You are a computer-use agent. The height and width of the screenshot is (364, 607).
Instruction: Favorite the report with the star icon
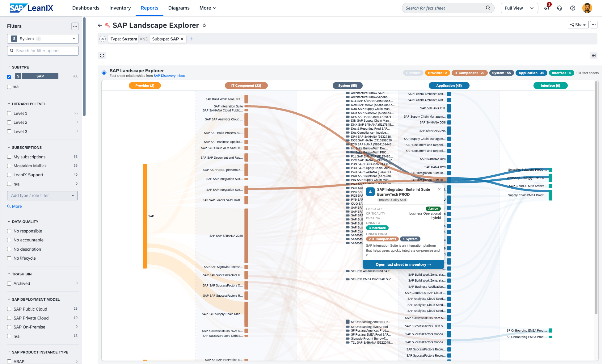204,25
